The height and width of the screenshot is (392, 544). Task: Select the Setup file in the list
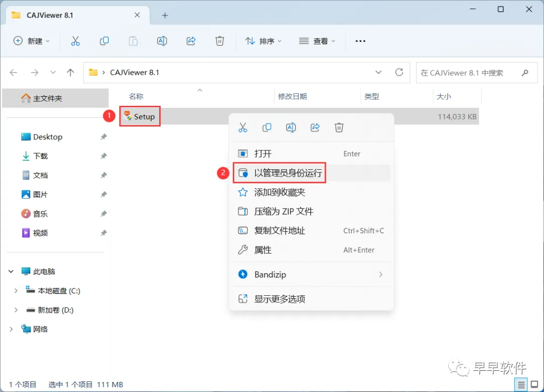(x=140, y=116)
